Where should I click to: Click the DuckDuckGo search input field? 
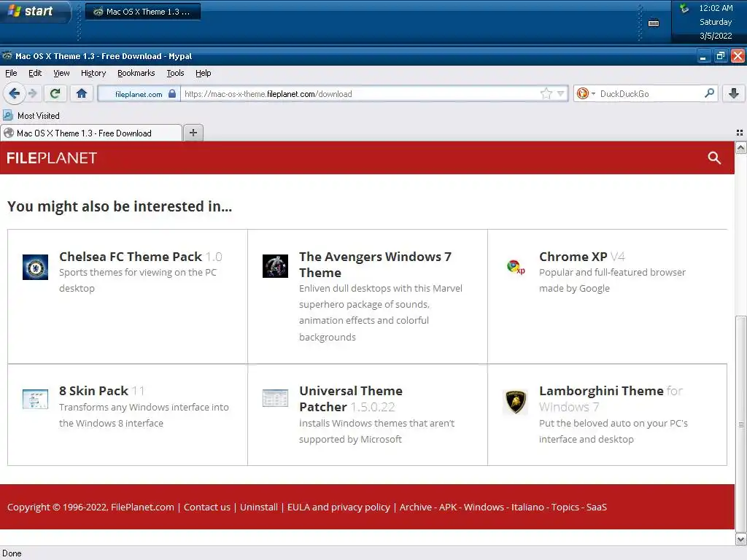(x=650, y=94)
